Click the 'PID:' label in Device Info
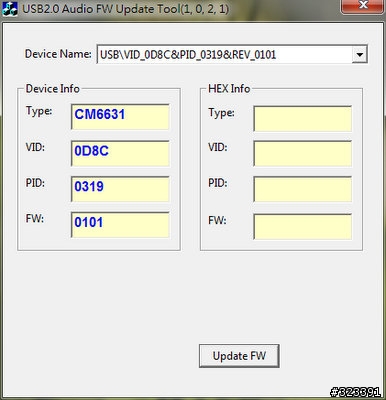The image size is (386, 400). (35, 183)
